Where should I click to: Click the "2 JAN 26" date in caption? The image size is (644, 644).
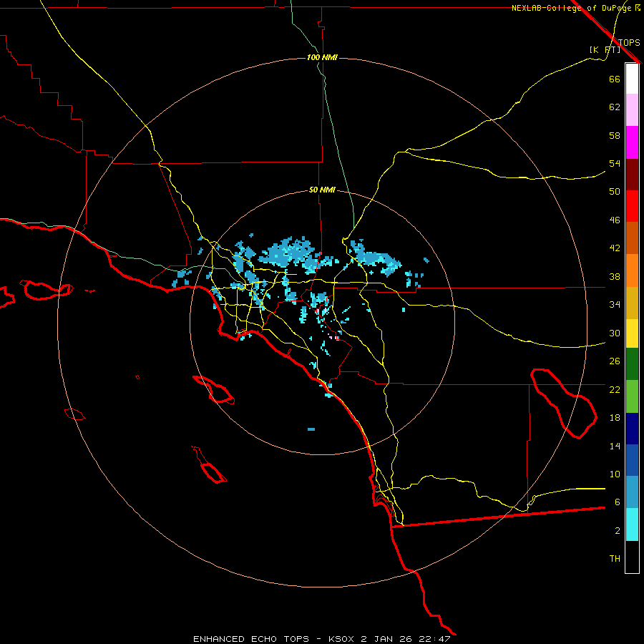coord(386,639)
